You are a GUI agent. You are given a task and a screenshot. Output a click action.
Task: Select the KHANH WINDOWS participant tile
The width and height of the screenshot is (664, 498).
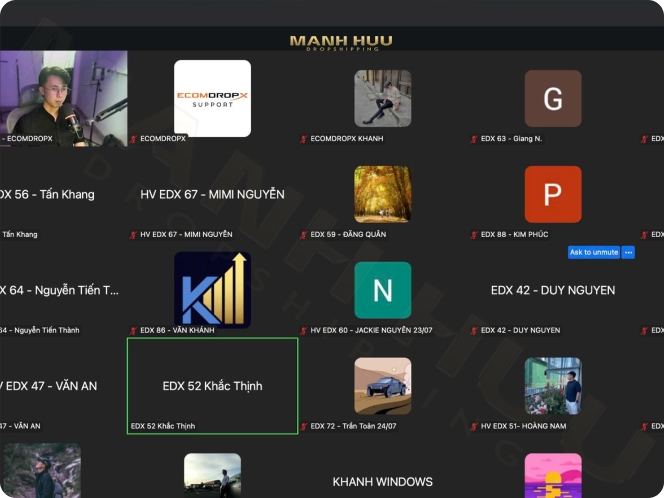pyautogui.click(x=382, y=481)
